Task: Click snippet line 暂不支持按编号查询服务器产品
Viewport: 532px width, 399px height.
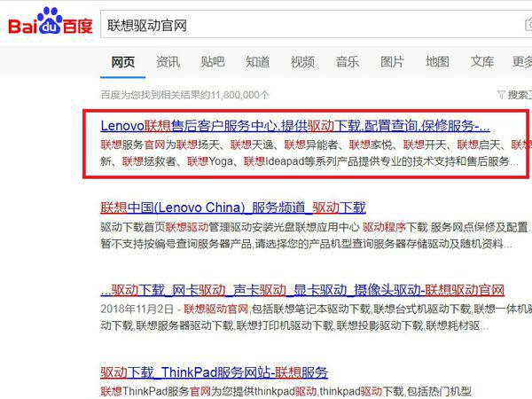Action: (307, 243)
